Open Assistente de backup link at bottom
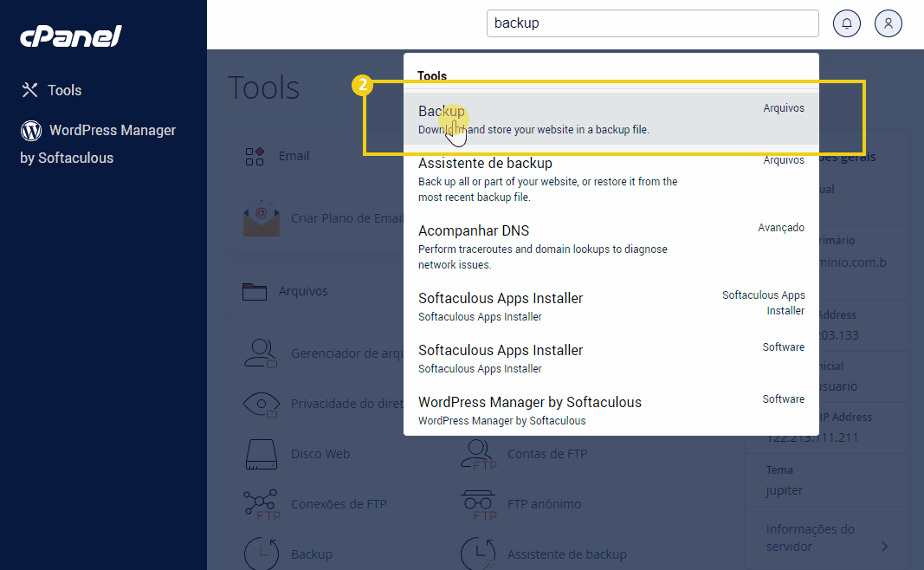 (567, 554)
